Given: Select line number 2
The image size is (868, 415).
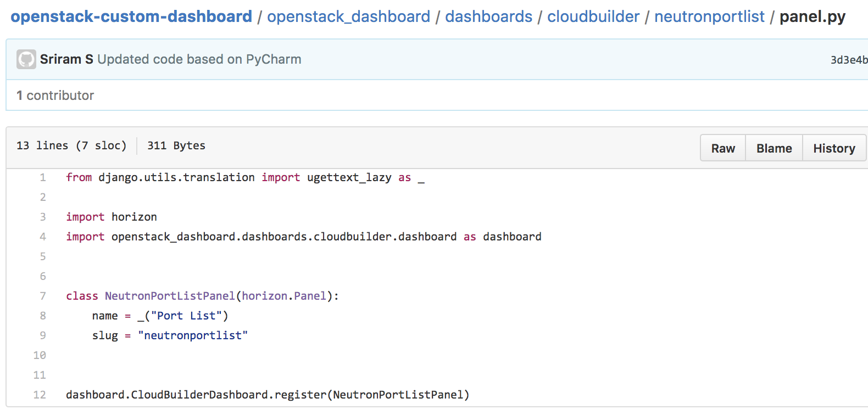Looking at the screenshot, I should [x=43, y=197].
